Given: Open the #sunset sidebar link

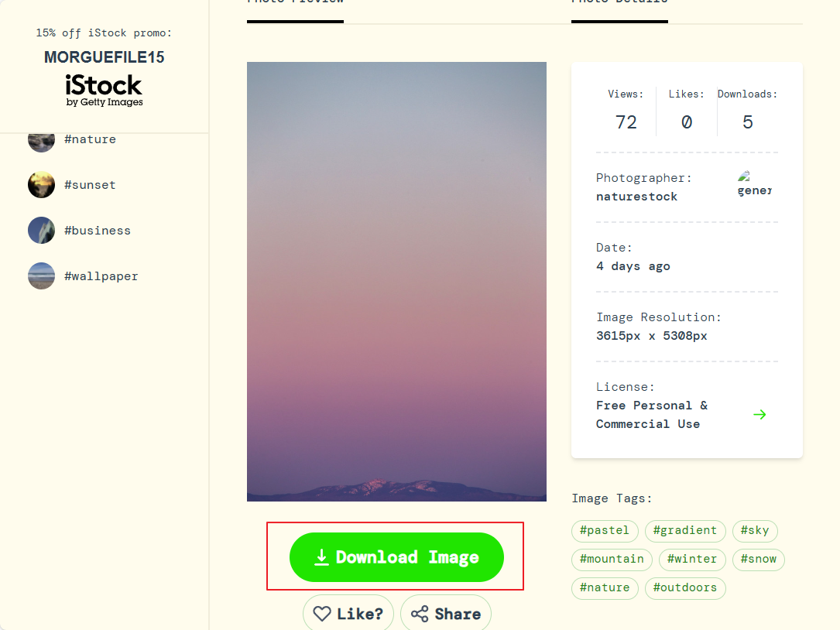Looking at the screenshot, I should tap(90, 185).
